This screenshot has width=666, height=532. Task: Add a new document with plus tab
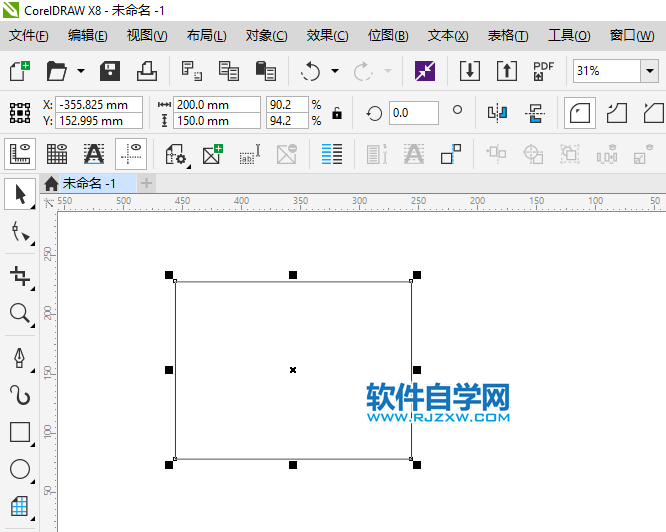(146, 183)
